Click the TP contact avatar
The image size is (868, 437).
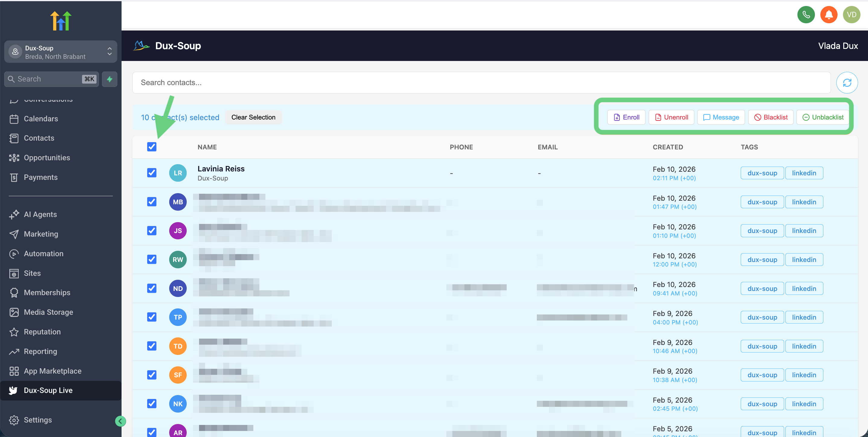178,317
